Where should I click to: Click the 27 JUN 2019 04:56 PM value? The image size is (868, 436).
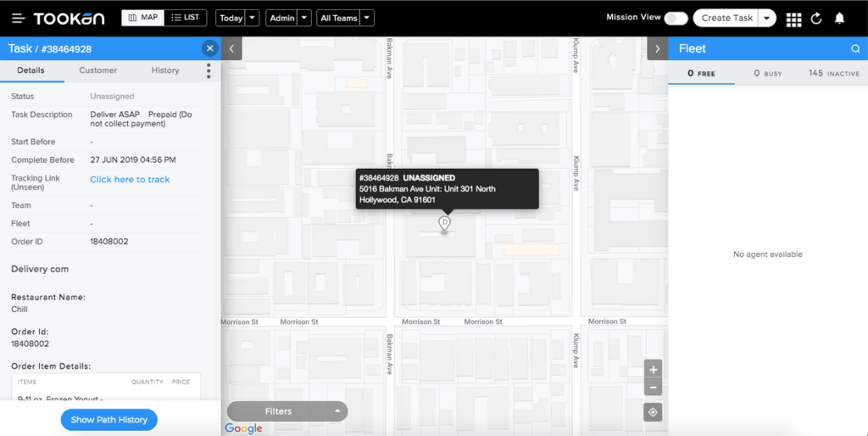point(133,160)
